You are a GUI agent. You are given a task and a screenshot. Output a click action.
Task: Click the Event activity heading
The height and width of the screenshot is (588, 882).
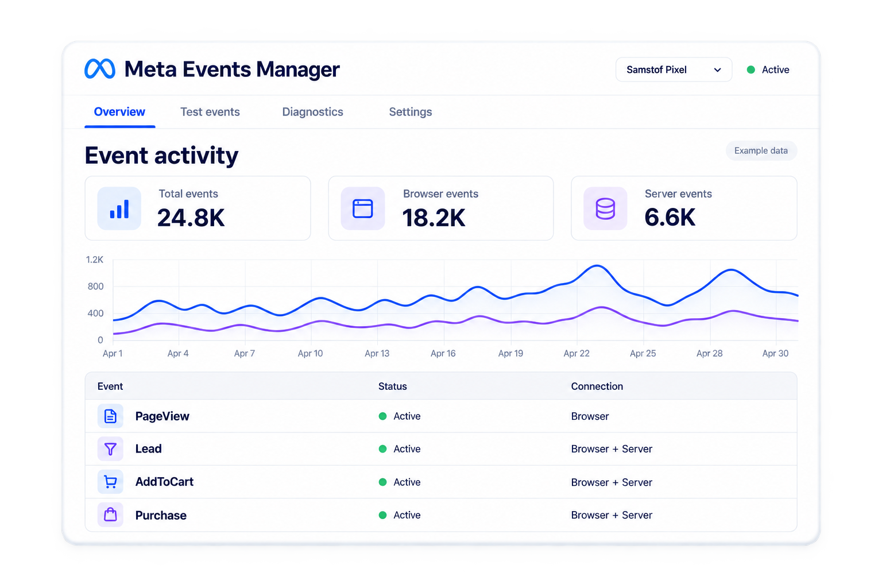point(161,156)
